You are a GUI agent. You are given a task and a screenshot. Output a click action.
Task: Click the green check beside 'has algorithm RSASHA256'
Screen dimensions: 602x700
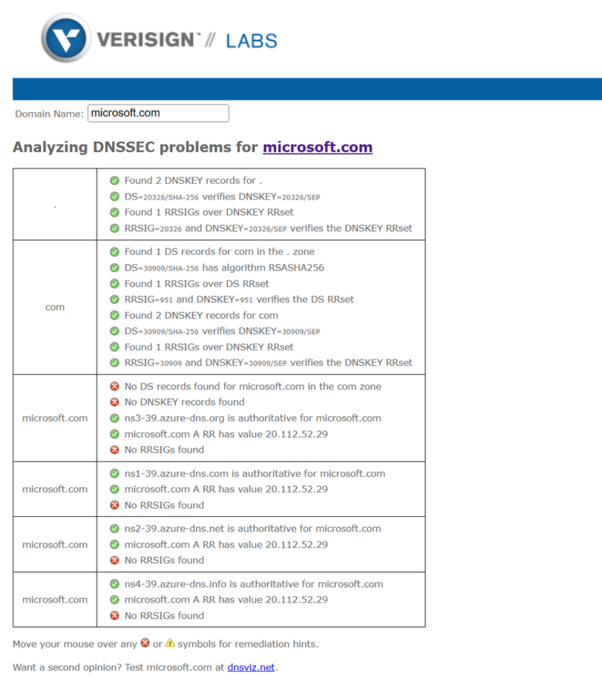tap(115, 267)
